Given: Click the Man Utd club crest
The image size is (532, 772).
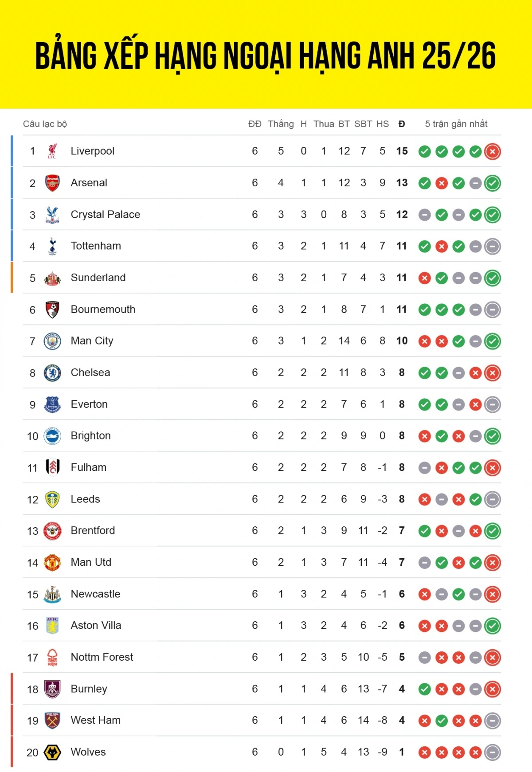Looking at the screenshot, I should 52,563.
